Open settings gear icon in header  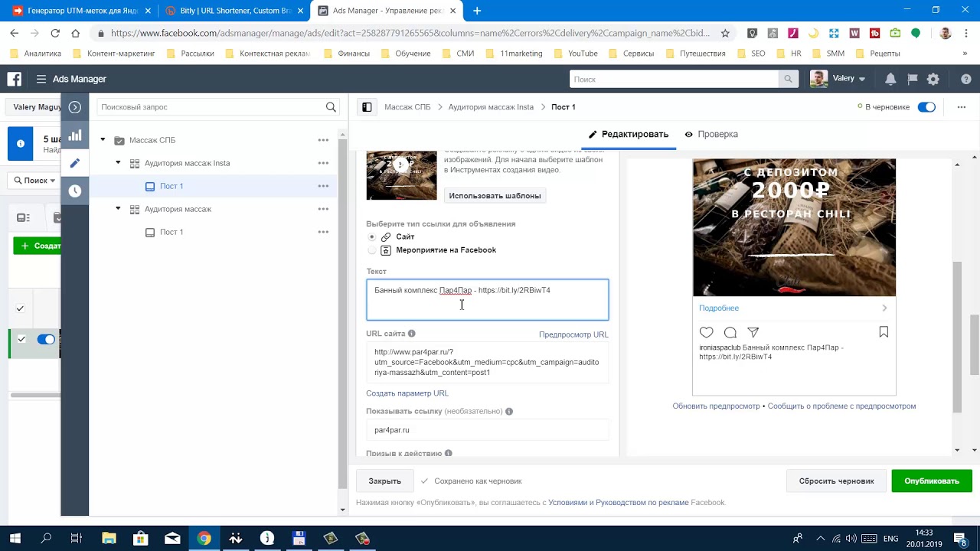(x=933, y=79)
